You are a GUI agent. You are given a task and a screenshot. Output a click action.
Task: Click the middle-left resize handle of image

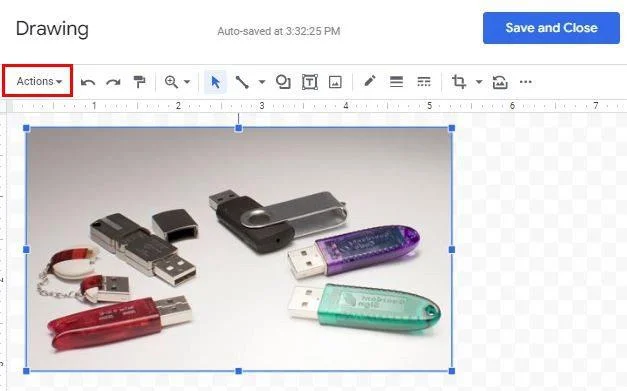point(26,249)
